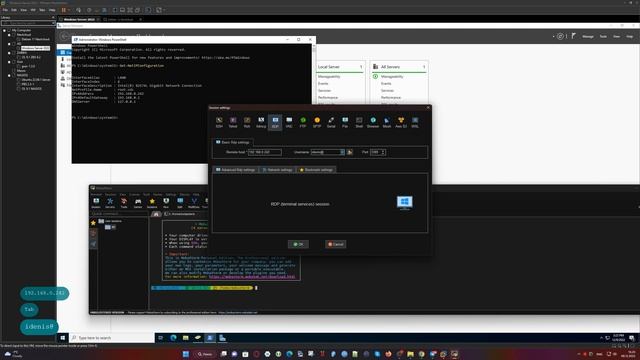Select the FTP session type icon
The image size is (640, 360).
click(x=303, y=122)
